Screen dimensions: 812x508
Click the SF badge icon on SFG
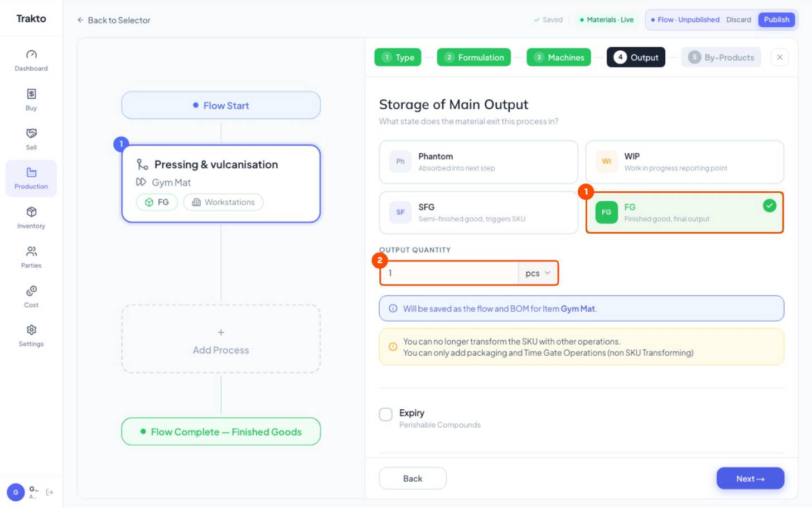pos(400,212)
